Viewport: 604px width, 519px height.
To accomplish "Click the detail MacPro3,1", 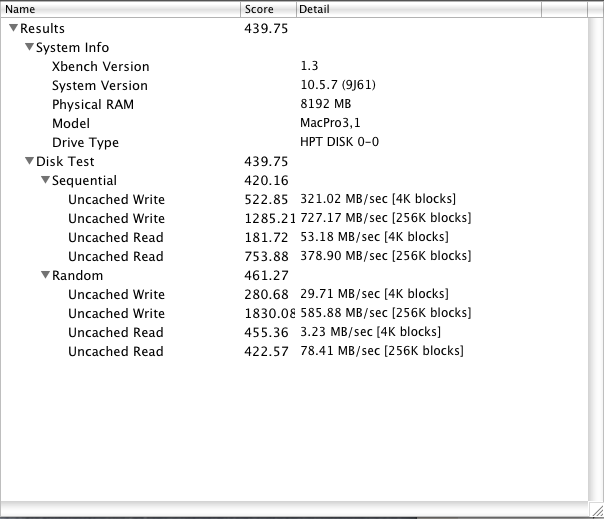I will pos(330,123).
